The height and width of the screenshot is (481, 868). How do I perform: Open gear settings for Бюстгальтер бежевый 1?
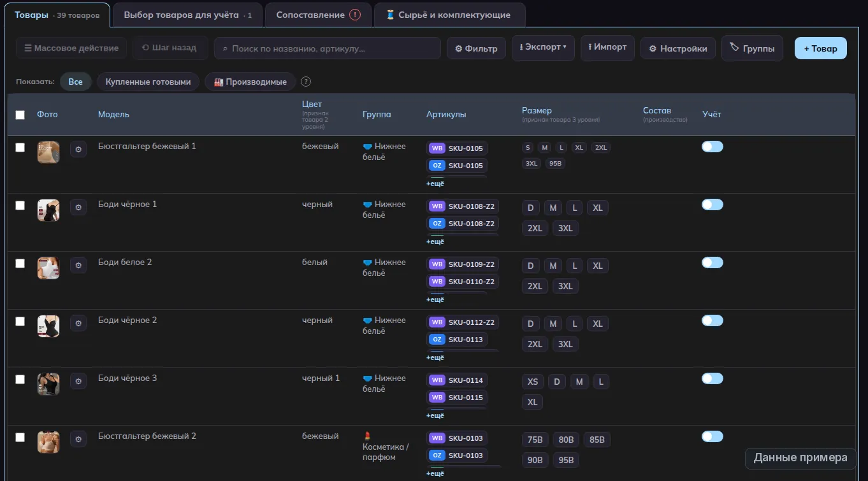point(78,149)
